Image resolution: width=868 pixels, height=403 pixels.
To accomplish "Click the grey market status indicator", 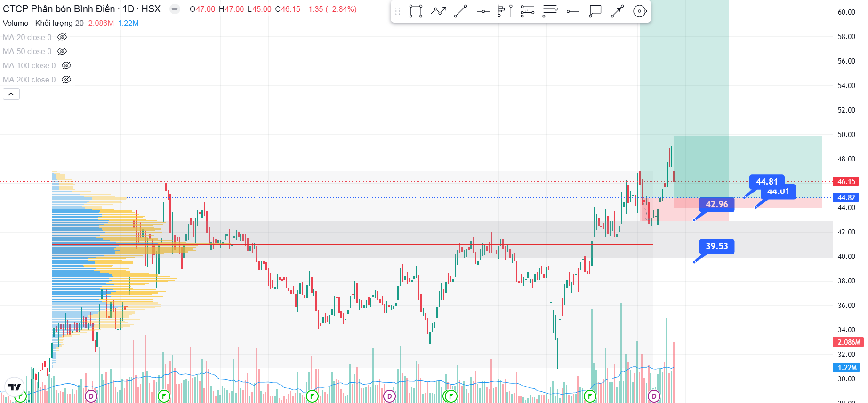I will (175, 9).
